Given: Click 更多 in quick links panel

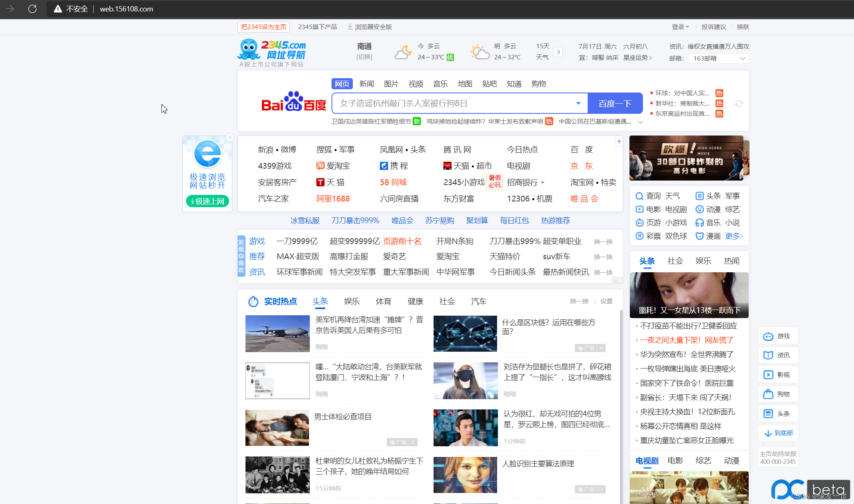Looking at the screenshot, I should pos(734,236).
